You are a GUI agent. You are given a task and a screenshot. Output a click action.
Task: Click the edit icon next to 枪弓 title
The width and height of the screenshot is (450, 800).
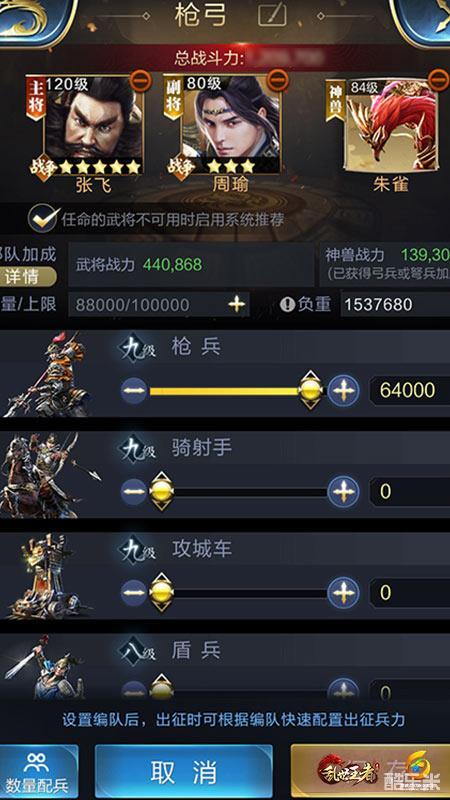[272, 16]
